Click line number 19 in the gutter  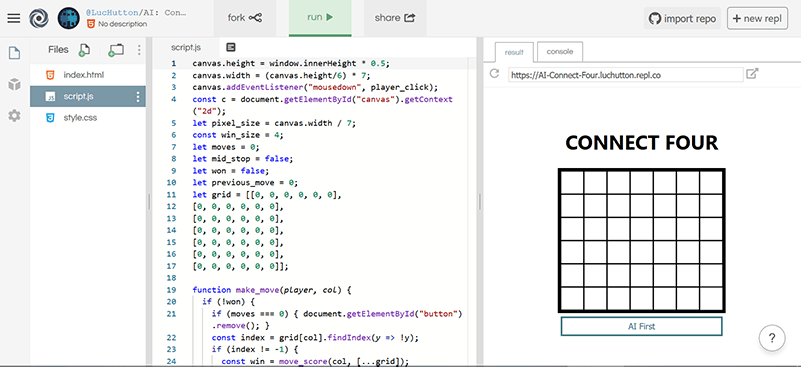171,290
